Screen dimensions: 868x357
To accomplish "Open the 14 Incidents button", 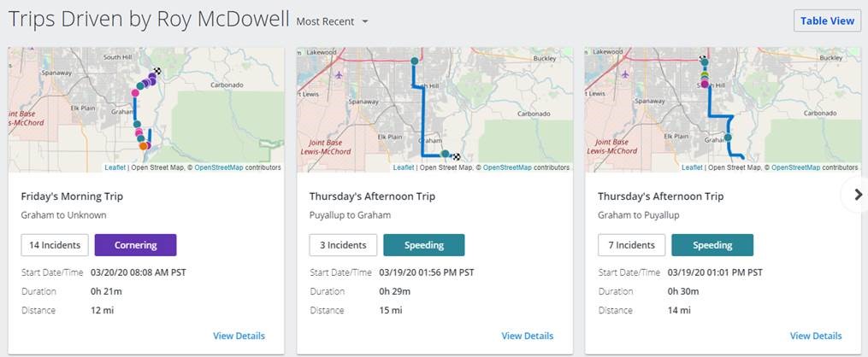I will coord(55,245).
